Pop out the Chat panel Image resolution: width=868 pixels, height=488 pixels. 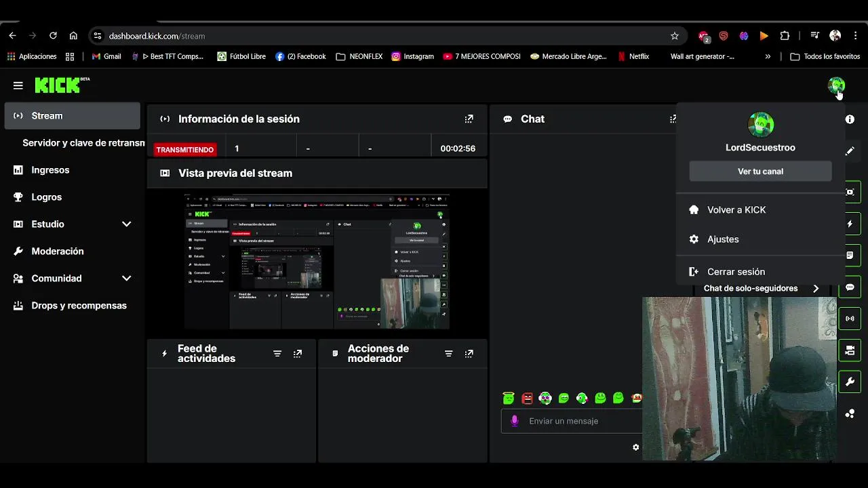[673, 119]
